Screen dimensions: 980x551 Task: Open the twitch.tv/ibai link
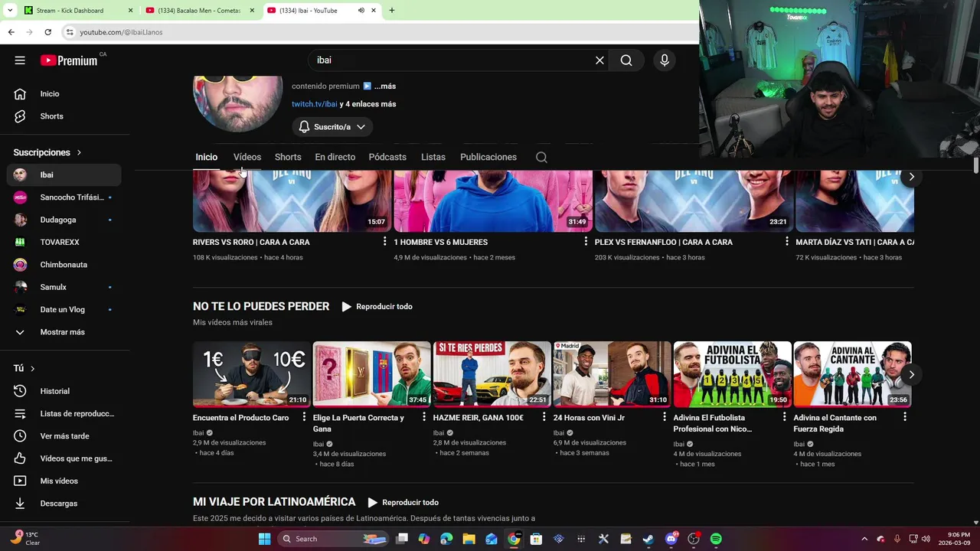315,104
